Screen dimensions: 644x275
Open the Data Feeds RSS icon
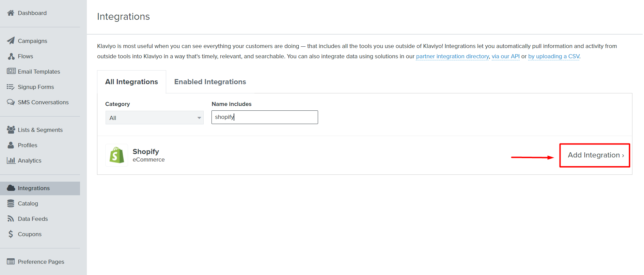click(x=11, y=219)
